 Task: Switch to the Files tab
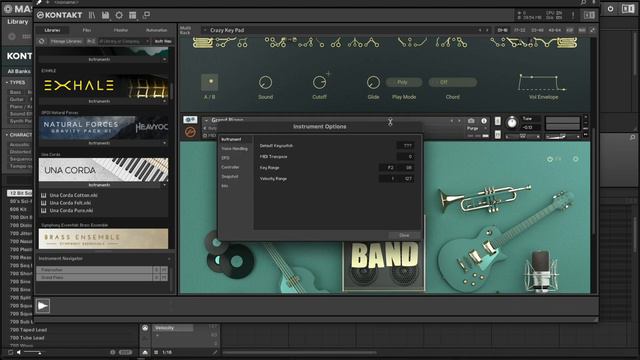[87, 30]
